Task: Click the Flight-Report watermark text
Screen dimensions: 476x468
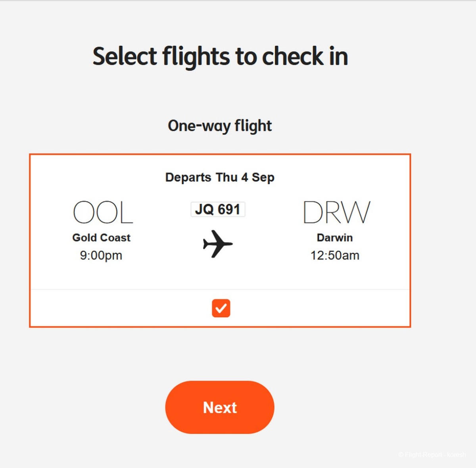Action: (423, 455)
